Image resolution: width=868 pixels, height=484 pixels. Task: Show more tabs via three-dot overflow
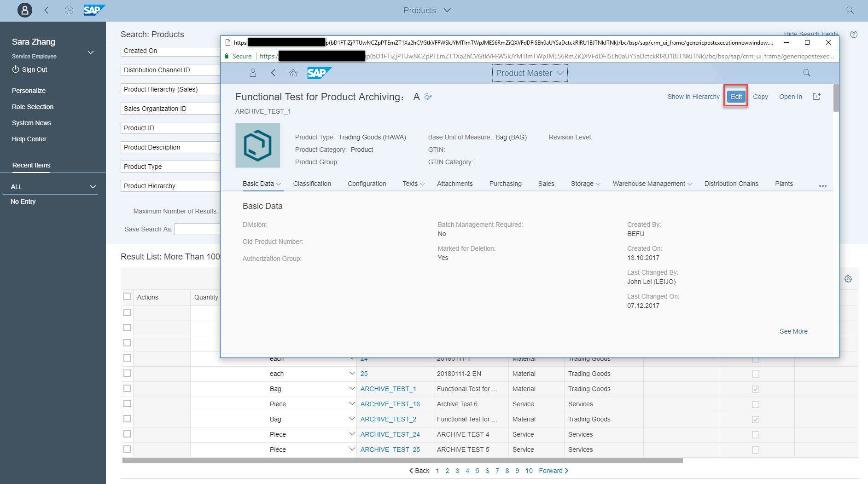tap(823, 185)
